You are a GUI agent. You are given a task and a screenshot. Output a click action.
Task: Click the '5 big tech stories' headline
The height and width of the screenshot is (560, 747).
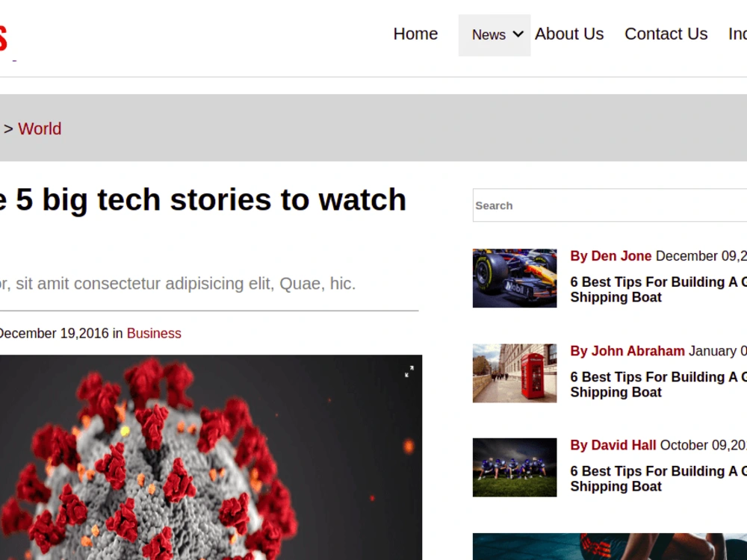(203, 199)
